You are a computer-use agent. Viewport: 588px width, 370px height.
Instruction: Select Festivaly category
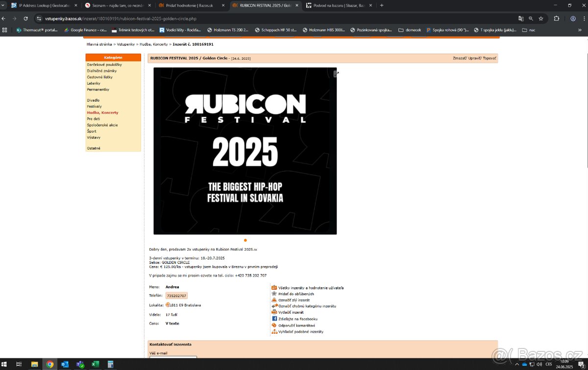click(95, 106)
